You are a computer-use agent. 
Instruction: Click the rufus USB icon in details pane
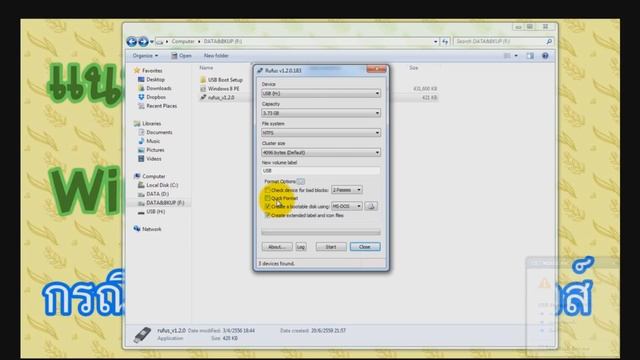(x=142, y=334)
